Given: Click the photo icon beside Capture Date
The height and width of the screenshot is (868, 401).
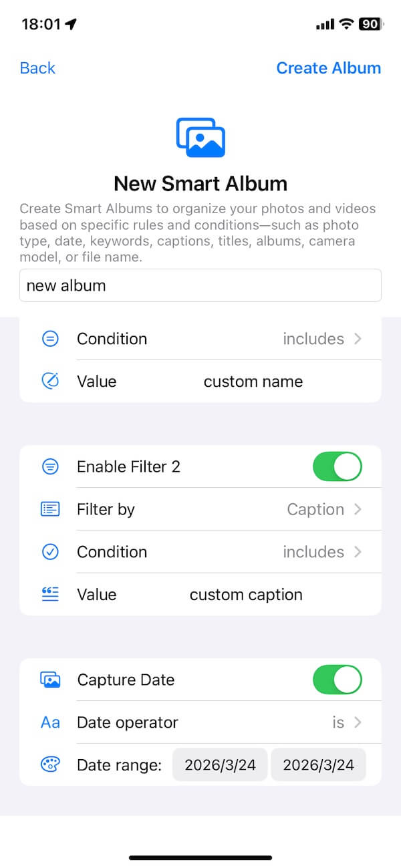Looking at the screenshot, I should [x=49, y=679].
